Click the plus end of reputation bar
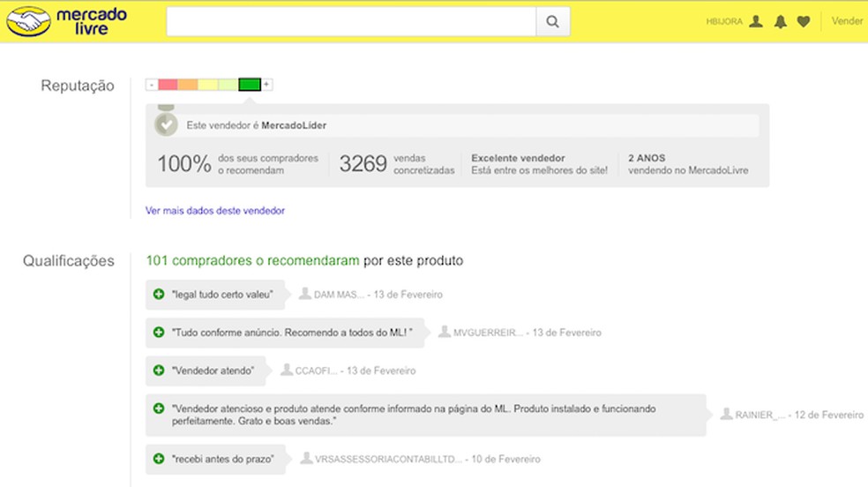 point(266,85)
